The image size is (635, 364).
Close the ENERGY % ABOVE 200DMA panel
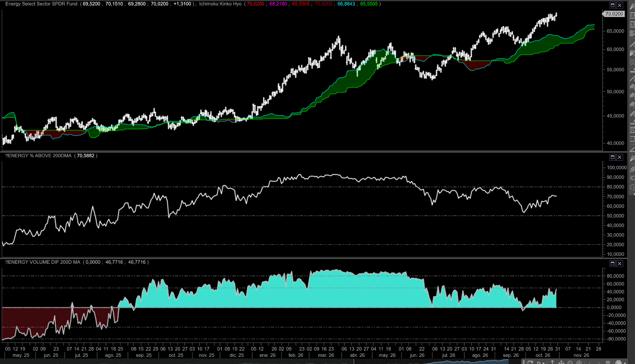point(619,157)
